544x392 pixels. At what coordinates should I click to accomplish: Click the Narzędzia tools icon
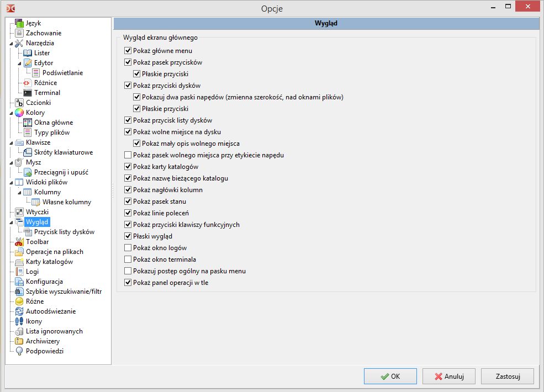click(x=19, y=43)
